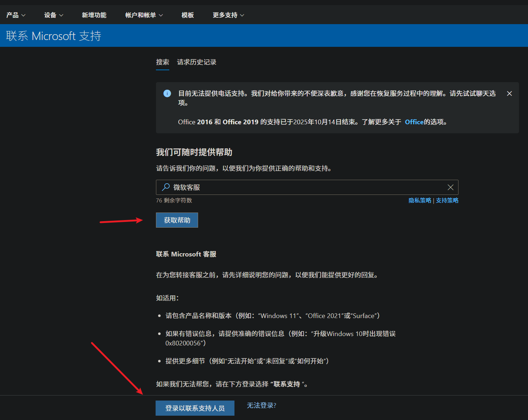Open the 模板 menu item
This screenshot has height=420, width=528.
point(187,15)
